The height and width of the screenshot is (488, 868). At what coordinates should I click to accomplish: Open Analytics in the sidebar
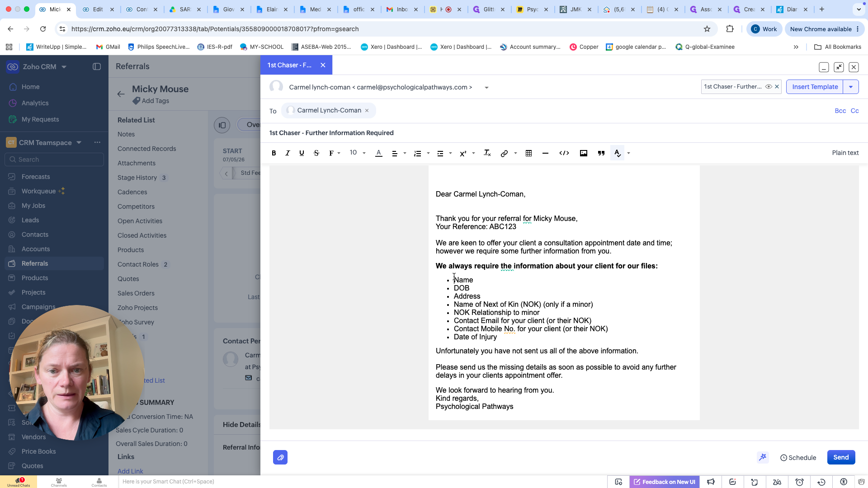coord(35,103)
